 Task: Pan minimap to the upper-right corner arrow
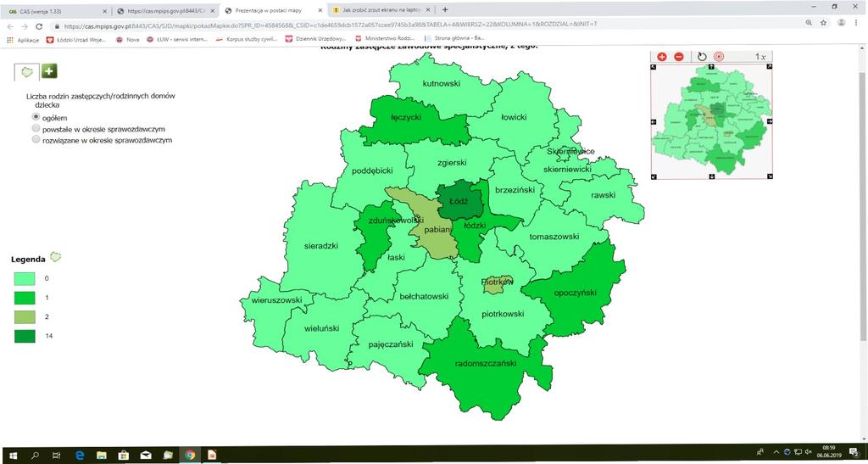pos(770,67)
